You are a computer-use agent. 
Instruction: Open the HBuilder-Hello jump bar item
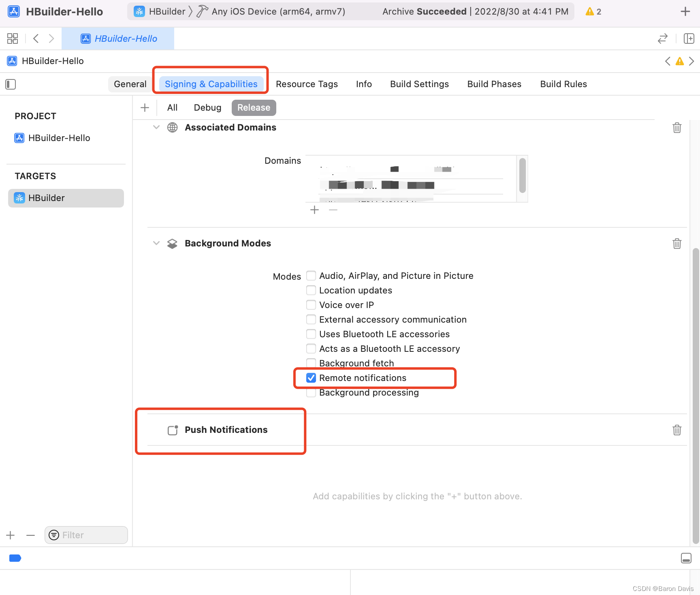(x=45, y=61)
